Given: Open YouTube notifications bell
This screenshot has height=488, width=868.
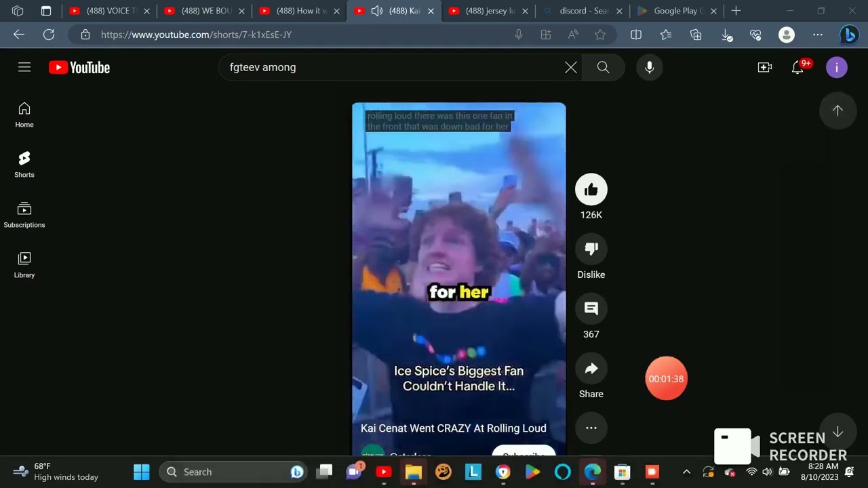Looking at the screenshot, I should tap(798, 67).
